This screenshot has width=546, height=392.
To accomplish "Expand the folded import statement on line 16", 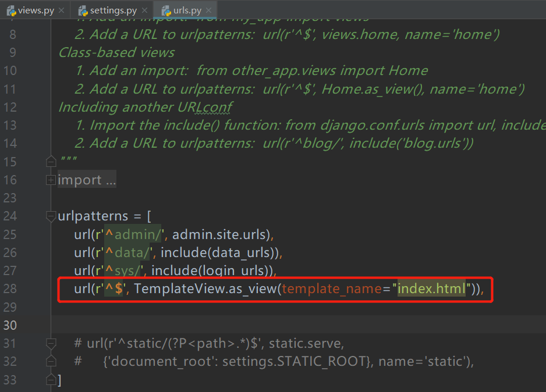I will click(51, 180).
